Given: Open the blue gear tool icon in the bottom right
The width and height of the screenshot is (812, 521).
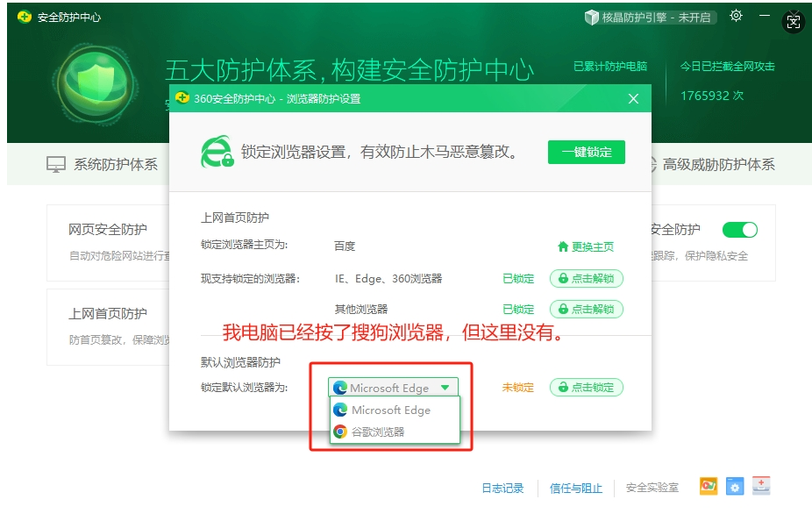Looking at the screenshot, I should tap(734, 486).
